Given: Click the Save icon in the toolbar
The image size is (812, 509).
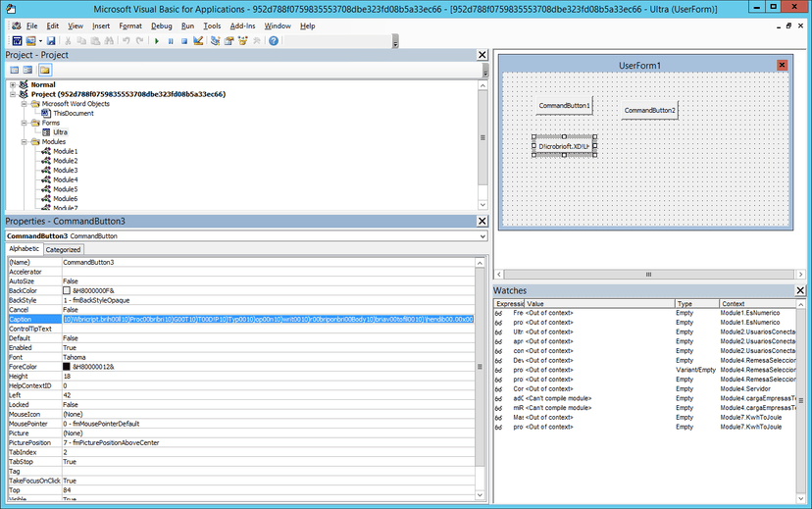Looking at the screenshot, I should tap(51, 41).
